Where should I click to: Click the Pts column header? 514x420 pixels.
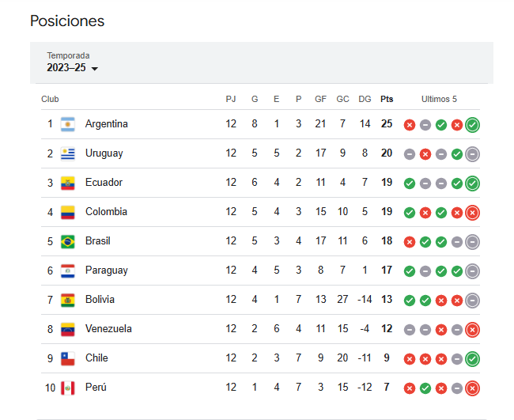click(x=387, y=99)
